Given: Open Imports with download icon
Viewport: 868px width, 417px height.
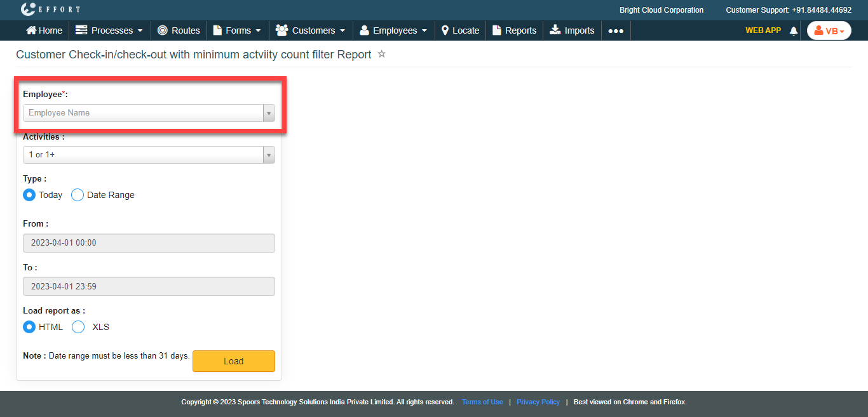Looking at the screenshot, I should tap(555, 30).
